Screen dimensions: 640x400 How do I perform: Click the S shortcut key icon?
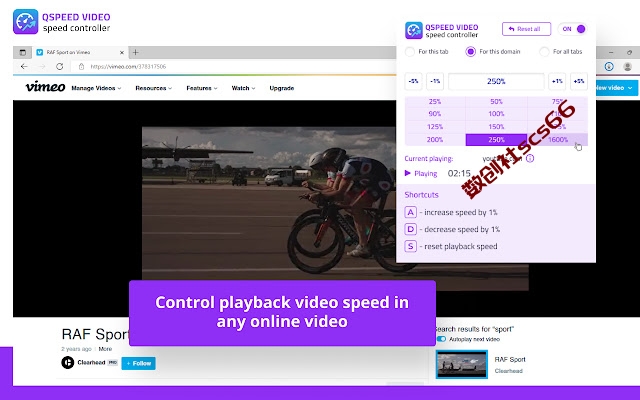[411, 246]
